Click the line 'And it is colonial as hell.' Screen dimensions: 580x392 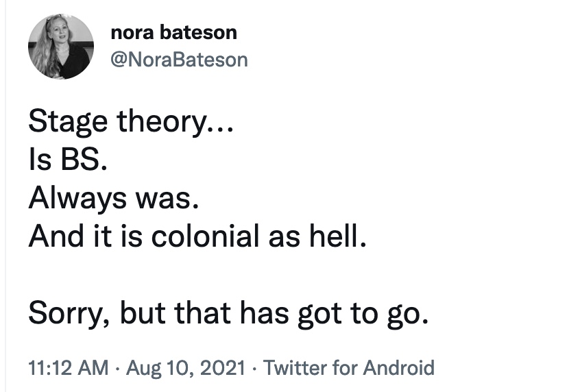(197, 236)
